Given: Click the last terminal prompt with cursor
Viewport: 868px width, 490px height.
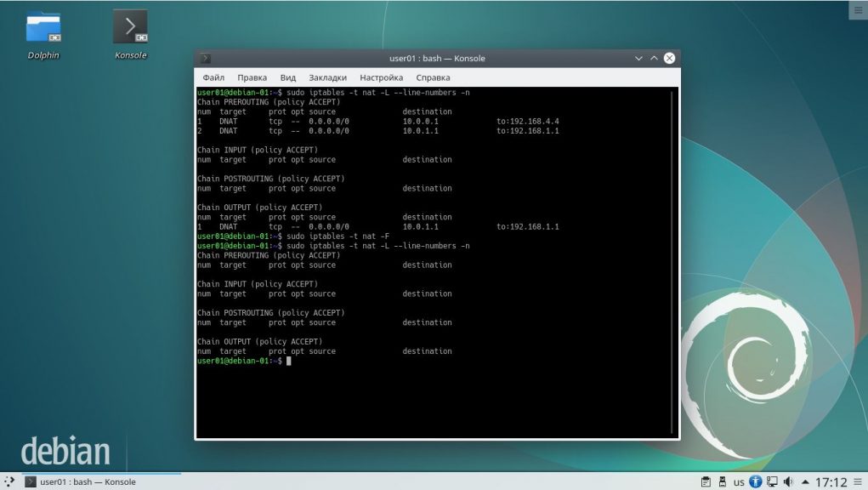Looking at the screenshot, I should tap(244, 361).
